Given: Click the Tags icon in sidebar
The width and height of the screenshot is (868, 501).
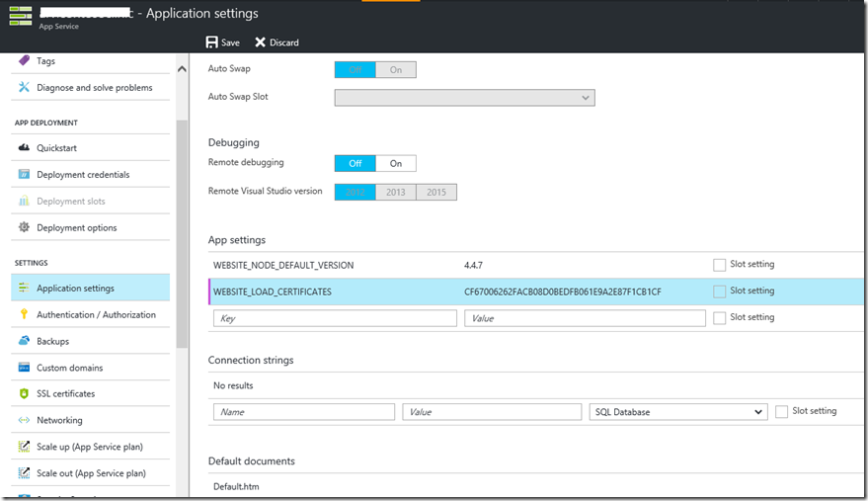Looking at the screenshot, I should tap(24, 61).
